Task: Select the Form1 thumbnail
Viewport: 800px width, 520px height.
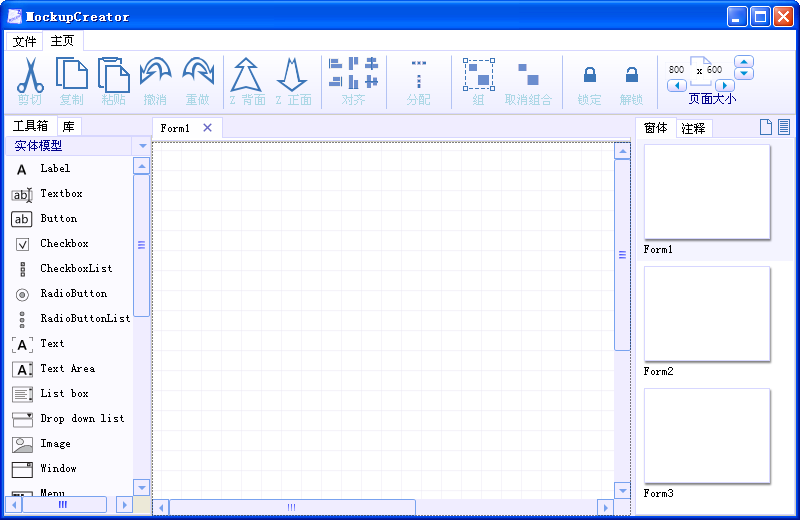Action: tap(707, 192)
